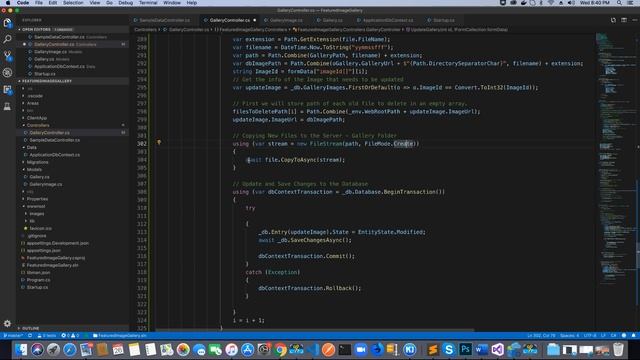Open Finder from the Dock

21,349
